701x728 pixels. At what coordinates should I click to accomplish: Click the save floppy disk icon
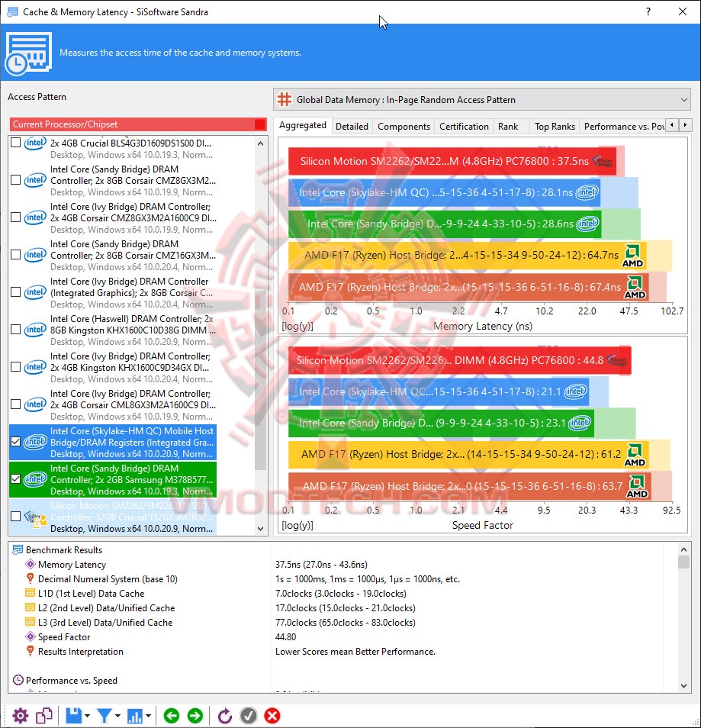point(73,716)
